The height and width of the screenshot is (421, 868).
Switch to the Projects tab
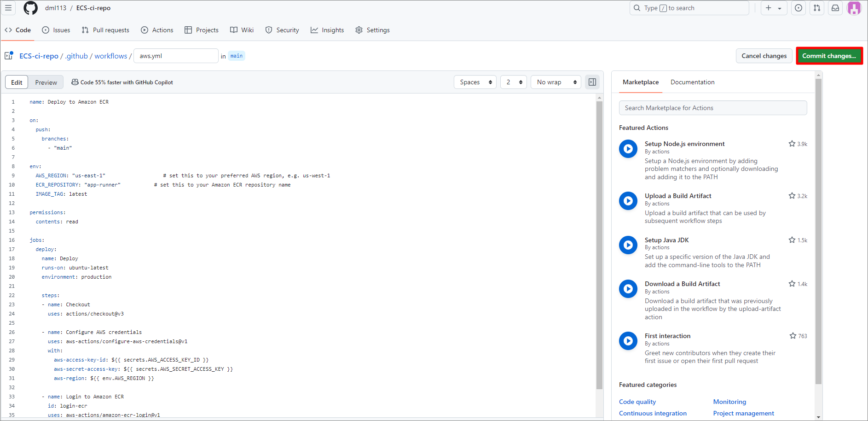click(202, 30)
